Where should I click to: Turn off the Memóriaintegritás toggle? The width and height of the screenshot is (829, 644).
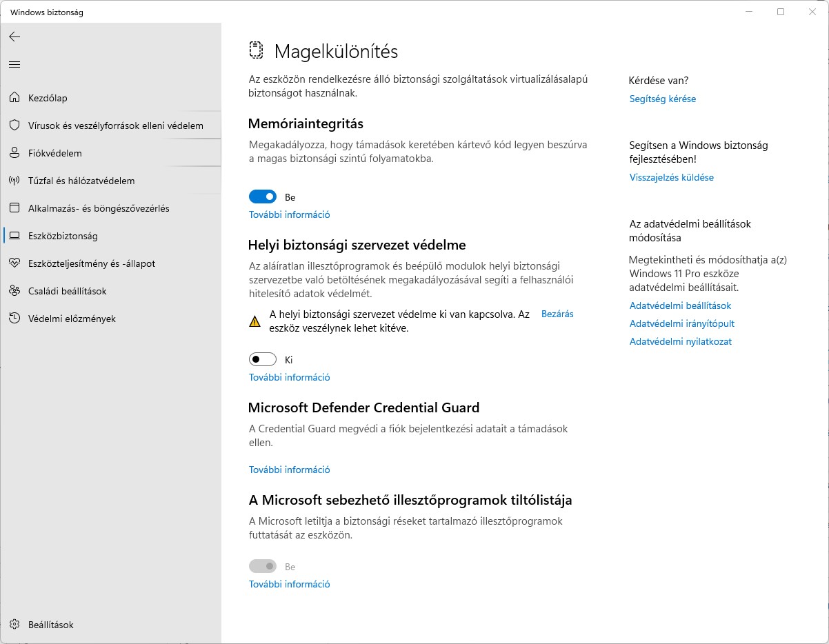click(263, 197)
